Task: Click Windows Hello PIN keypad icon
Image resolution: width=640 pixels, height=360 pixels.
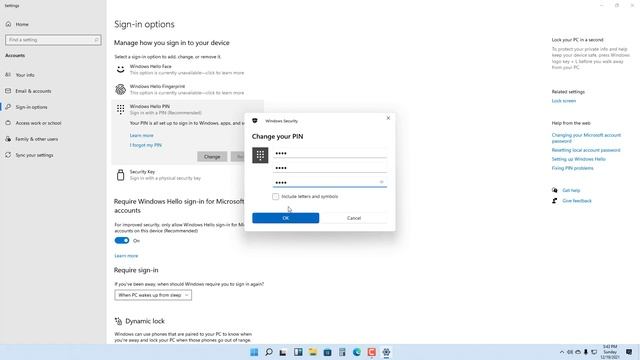Action: tap(120, 109)
